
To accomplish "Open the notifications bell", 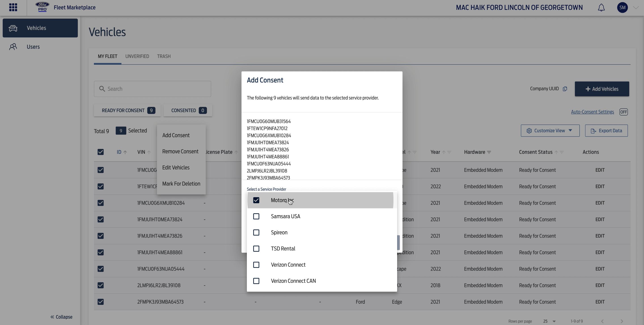I will pos(601,8).
